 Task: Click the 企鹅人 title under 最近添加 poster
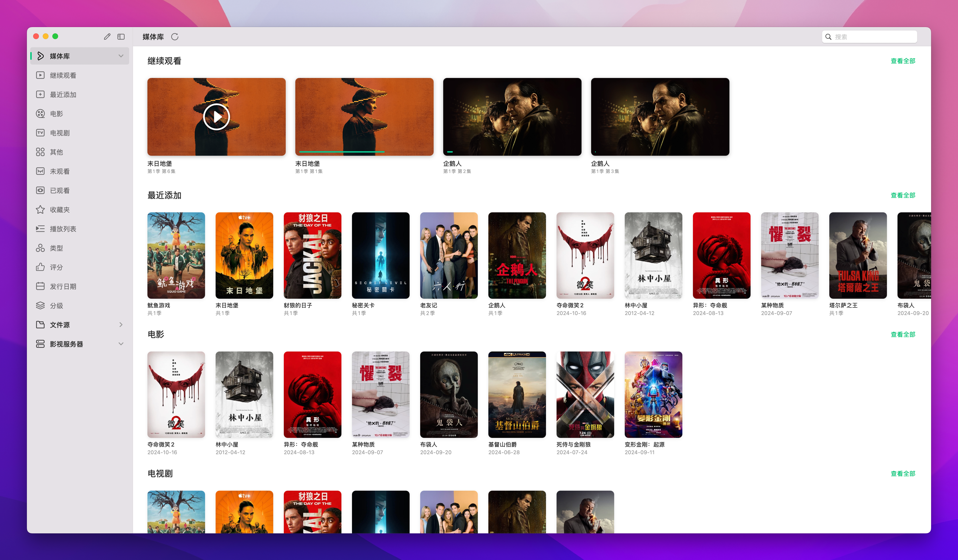(497, 305)
